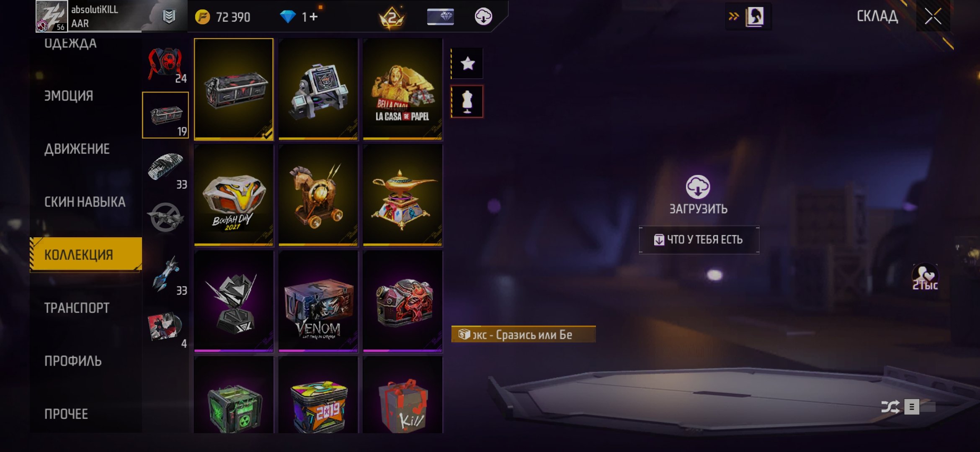Open the rank badge with number 2
This screenshot has width=980, height=452.
(x=392, y=18)
